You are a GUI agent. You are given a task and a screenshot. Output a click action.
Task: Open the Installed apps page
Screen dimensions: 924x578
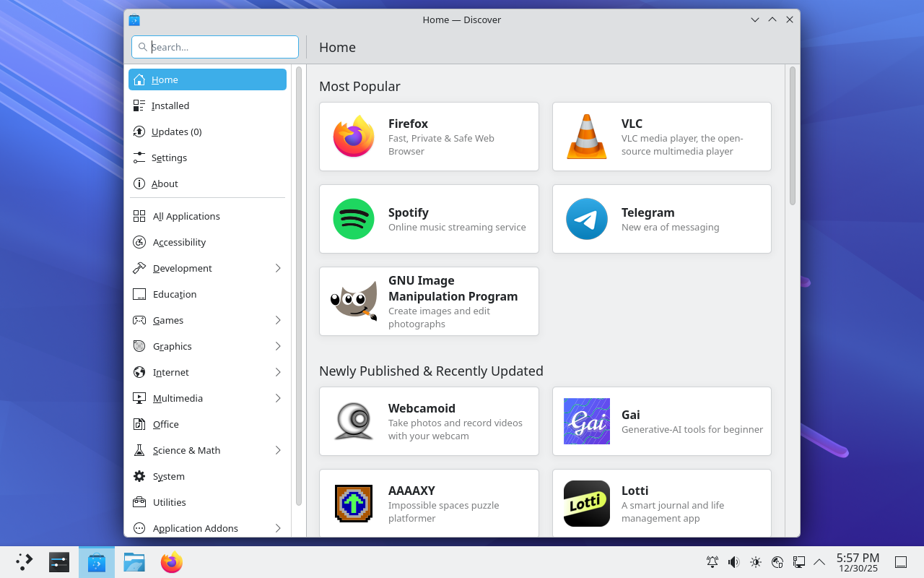click(170, 105)
